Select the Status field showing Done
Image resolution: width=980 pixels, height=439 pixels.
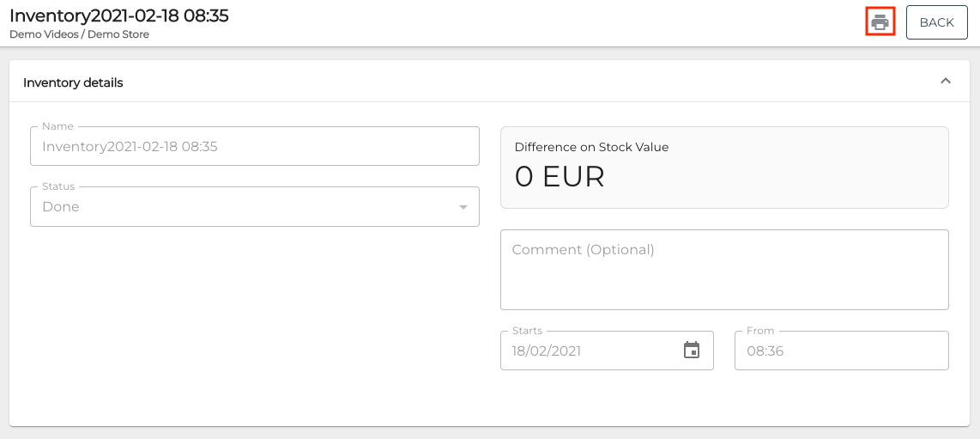(240, 207)
